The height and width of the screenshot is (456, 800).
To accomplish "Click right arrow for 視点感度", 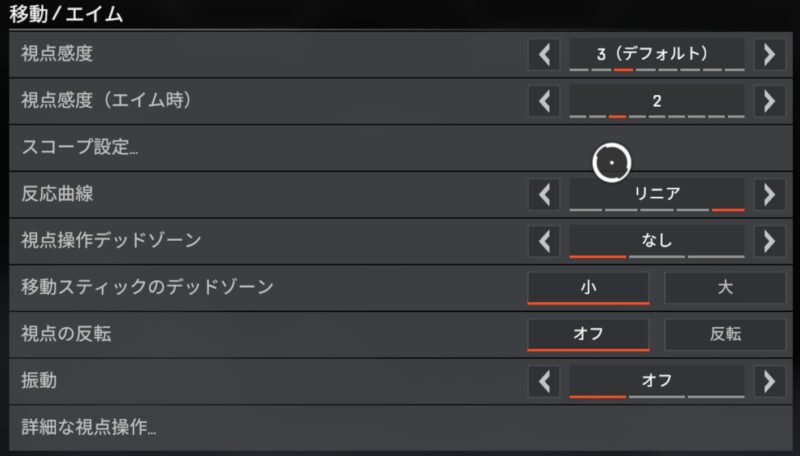I will point(768,54).
